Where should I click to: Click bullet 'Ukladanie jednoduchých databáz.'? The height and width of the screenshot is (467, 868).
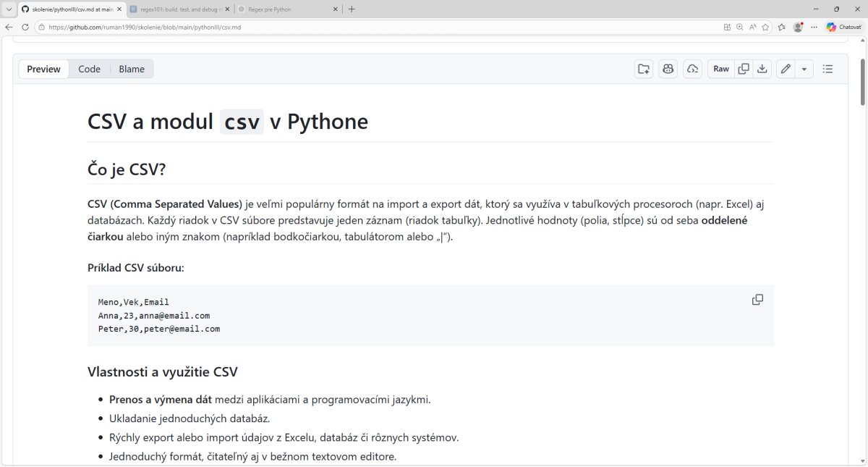click(190, 418)
